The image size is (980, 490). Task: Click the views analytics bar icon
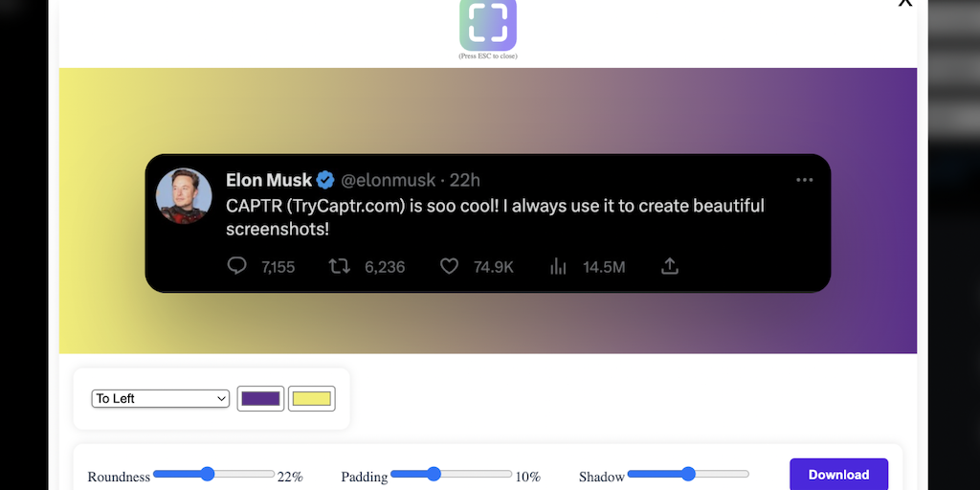559,266
